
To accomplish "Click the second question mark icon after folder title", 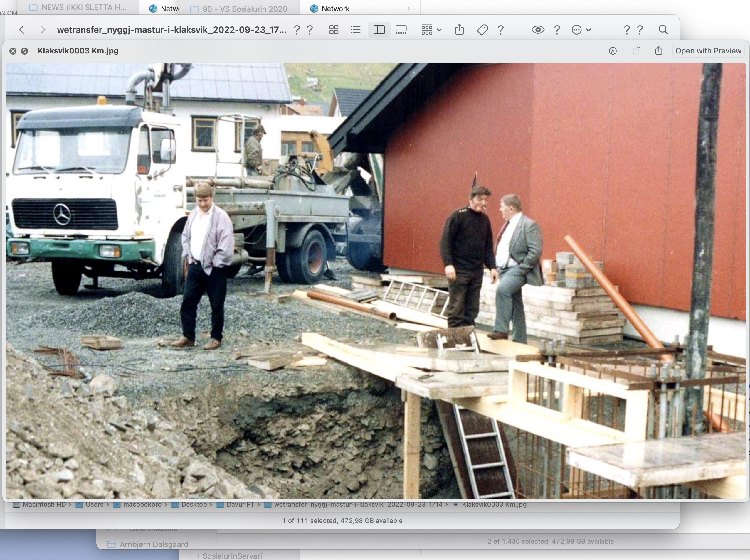I will (310, 30).
